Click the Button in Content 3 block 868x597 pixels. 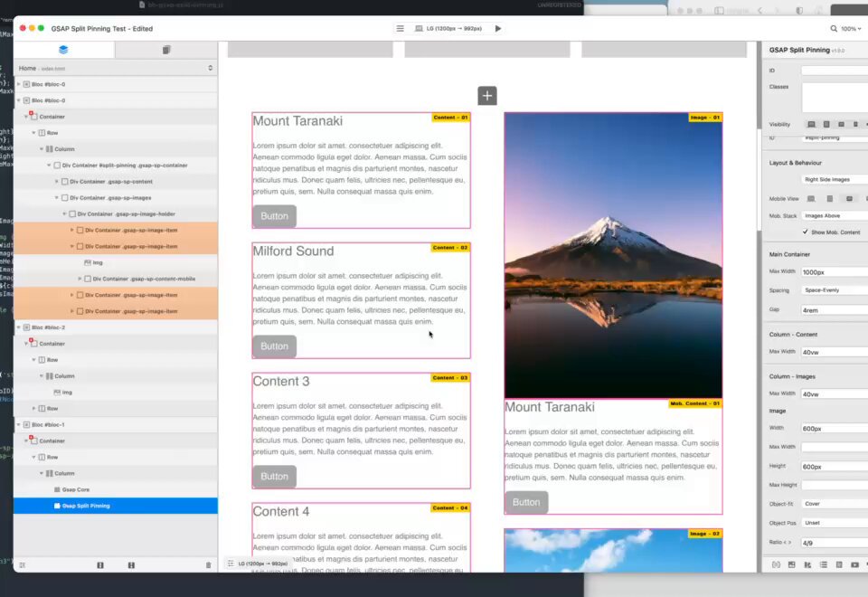pyautogui.click(x=275, y=477)
